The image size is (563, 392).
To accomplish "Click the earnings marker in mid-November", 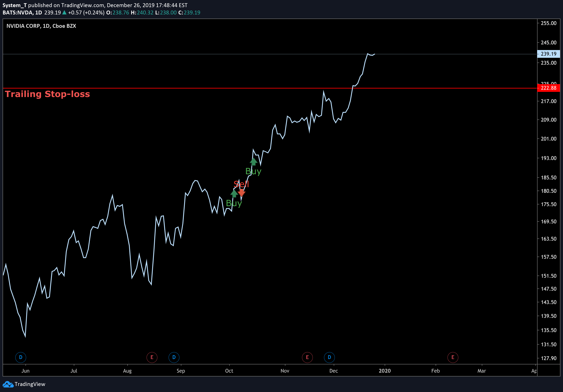I will pos(307,357).
